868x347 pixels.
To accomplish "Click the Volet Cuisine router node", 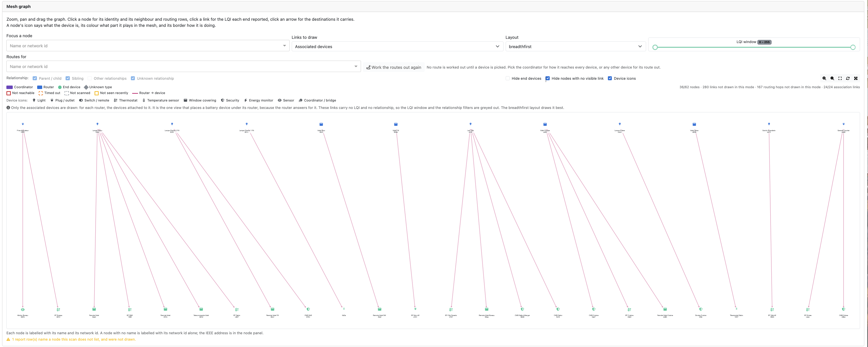I will tap(545, 124).
